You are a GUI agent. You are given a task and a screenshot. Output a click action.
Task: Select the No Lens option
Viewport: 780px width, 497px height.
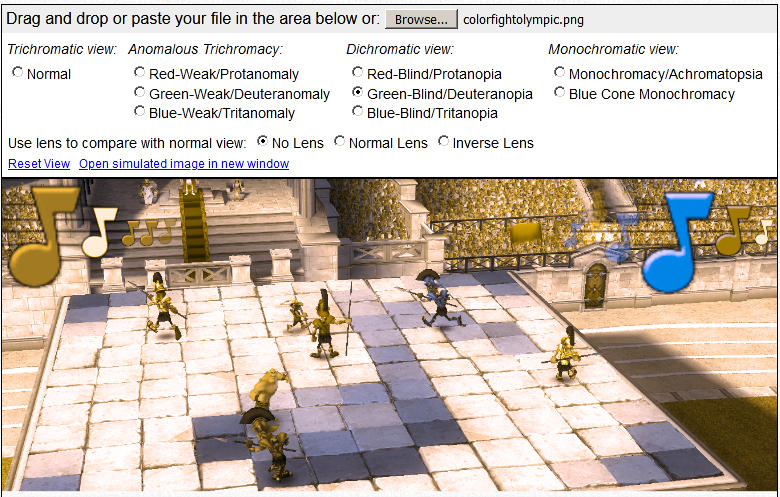262,141
